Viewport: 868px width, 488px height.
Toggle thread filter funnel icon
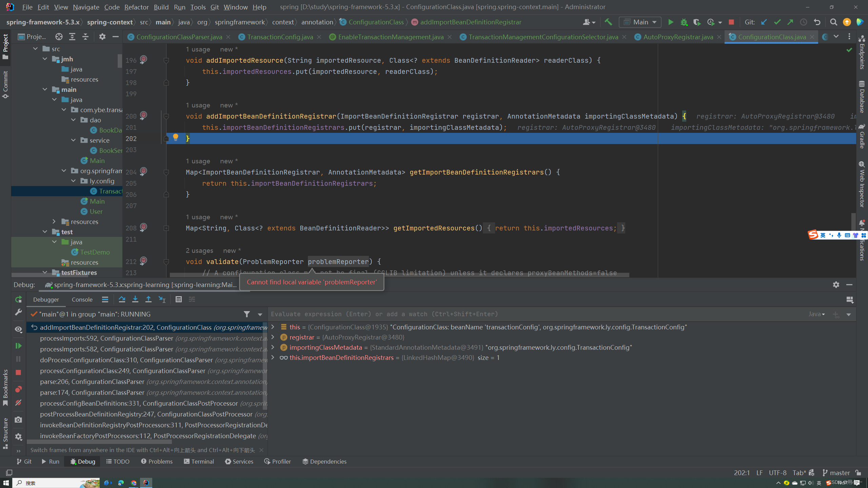tap(247, 314)
